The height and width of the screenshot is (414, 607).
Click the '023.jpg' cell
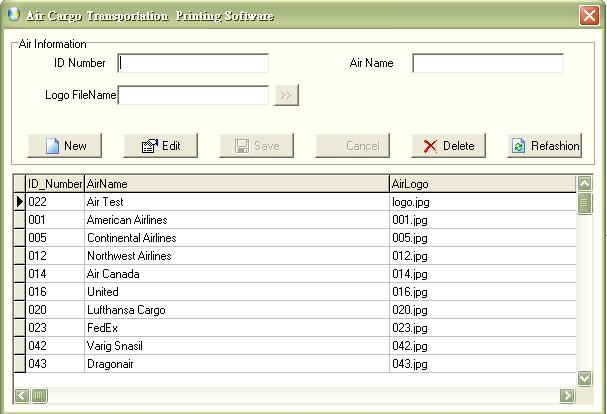483,328
